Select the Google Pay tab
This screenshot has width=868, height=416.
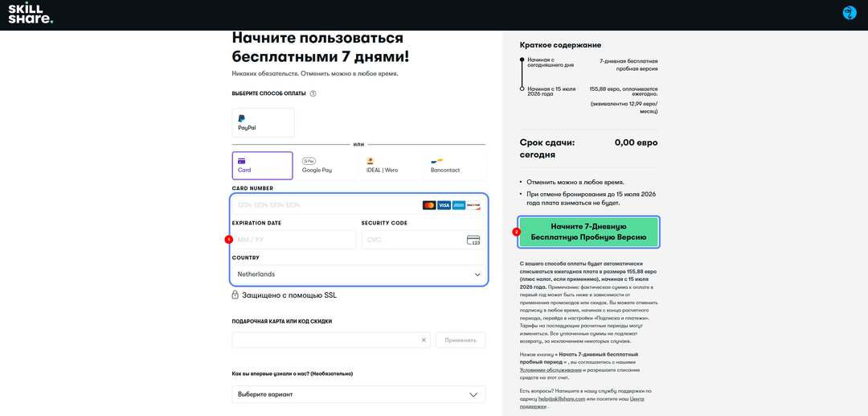point(326,166)
